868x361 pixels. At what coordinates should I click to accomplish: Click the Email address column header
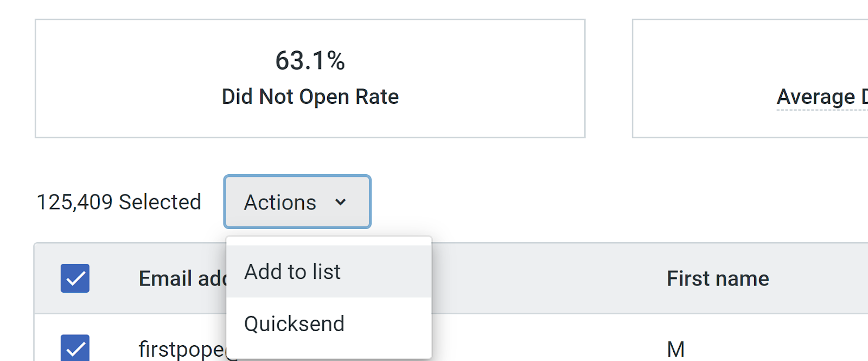click(x=182, y=278)
